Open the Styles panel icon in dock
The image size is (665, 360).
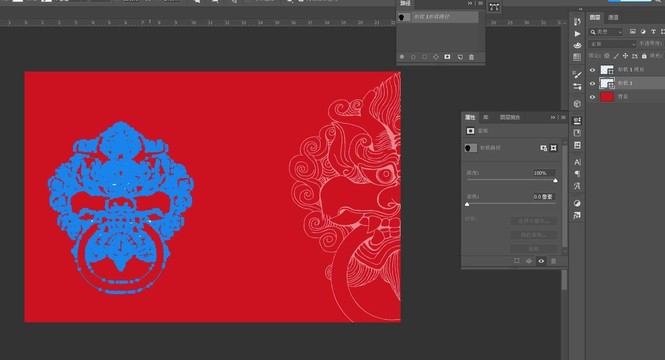click(x=577, y=215)
